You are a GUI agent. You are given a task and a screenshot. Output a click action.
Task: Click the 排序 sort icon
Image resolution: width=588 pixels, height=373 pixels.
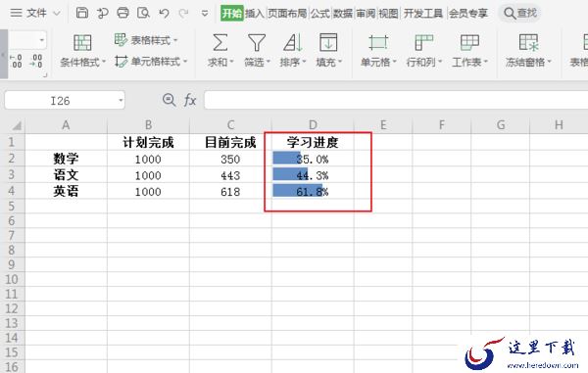293,42
